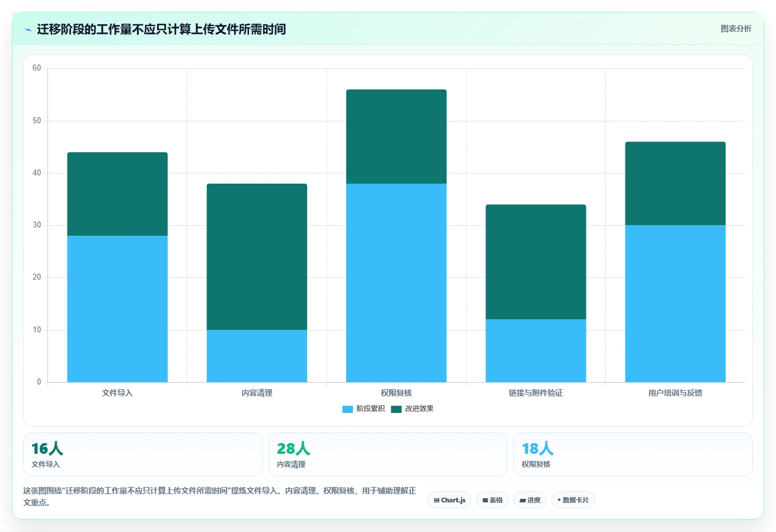Image resolution: width=776 pixels, height=532 pixels.
Task: Click the lightning icon beside the chart title
Action: click(28, 29)
